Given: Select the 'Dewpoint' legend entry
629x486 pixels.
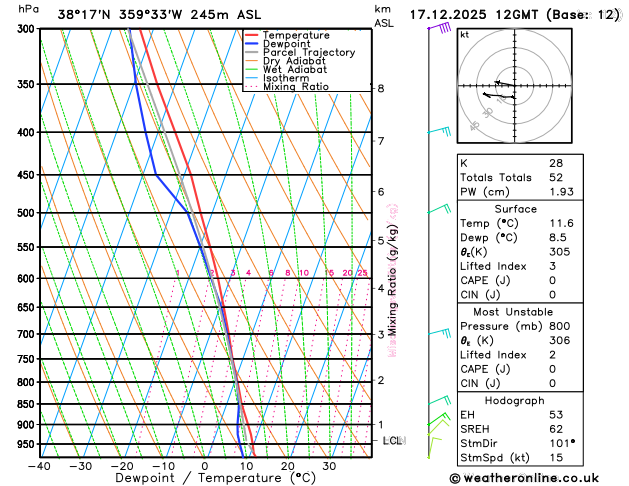Looking at the screenshot, I should coord(286,44).
